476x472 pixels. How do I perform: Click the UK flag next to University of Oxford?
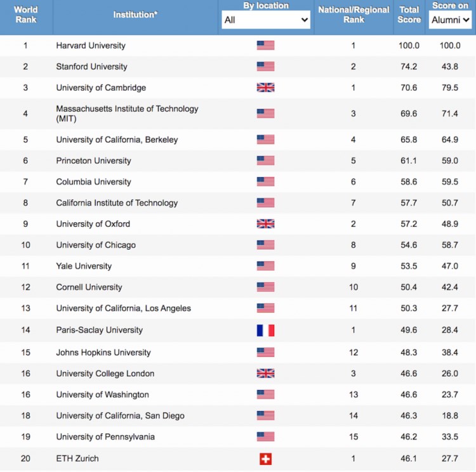[266, 224]
